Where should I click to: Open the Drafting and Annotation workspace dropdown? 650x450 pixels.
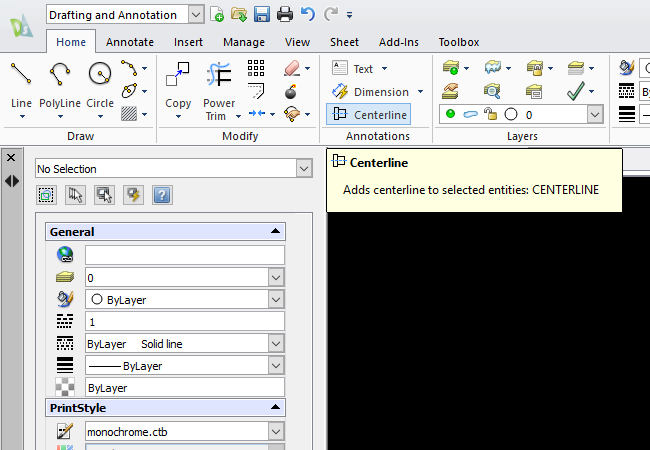pos(195,15)
